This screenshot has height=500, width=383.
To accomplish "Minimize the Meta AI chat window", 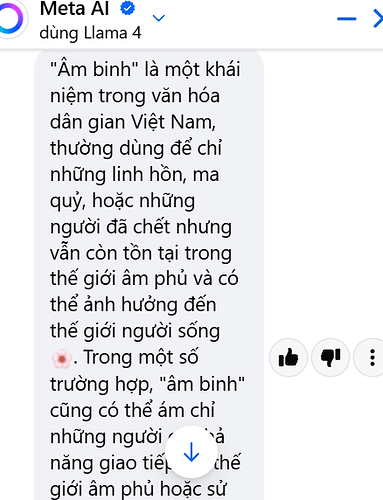I will tap(347, 18).
